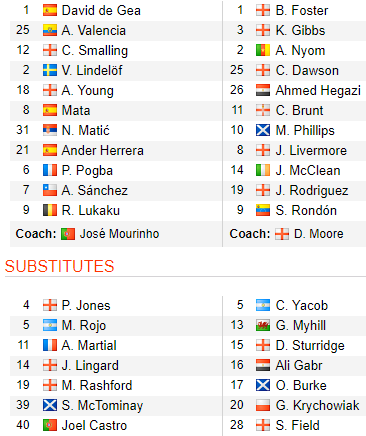Open P. Pogba player link
Screen dimensions: 366x436
click(87, 171)
